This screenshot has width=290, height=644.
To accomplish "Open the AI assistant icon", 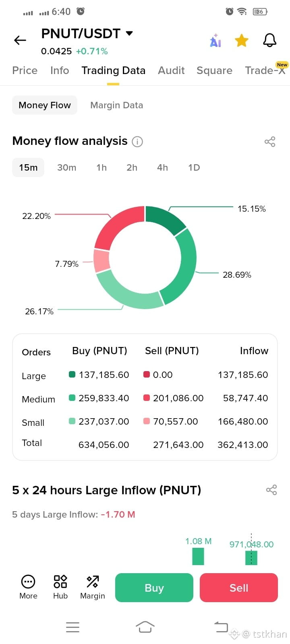I will pyautogui.click(x=215, y=40).
